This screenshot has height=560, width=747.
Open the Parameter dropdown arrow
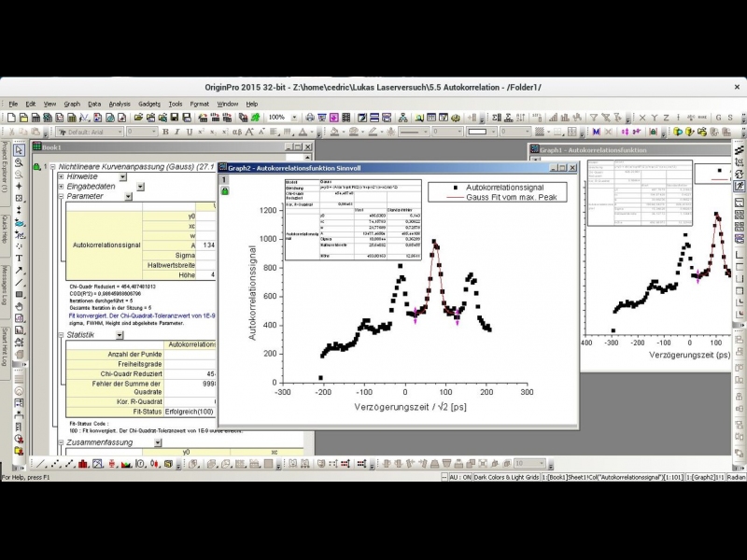pos(128,196)
